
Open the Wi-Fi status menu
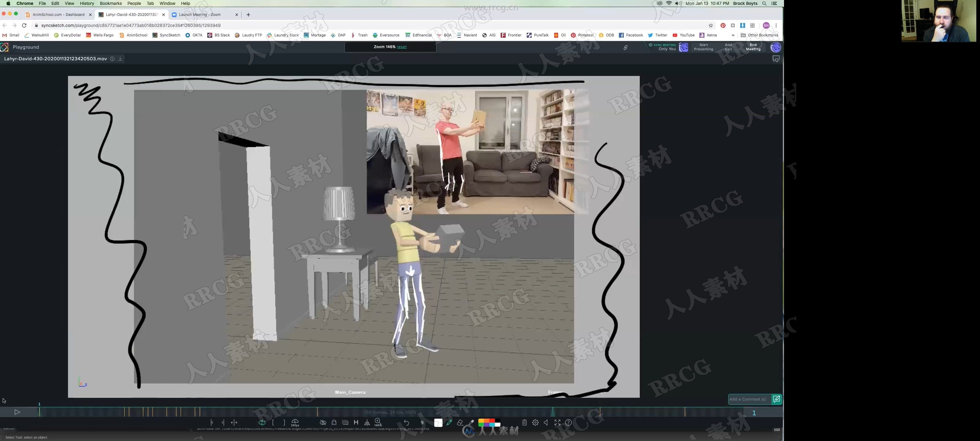[669, 3]
